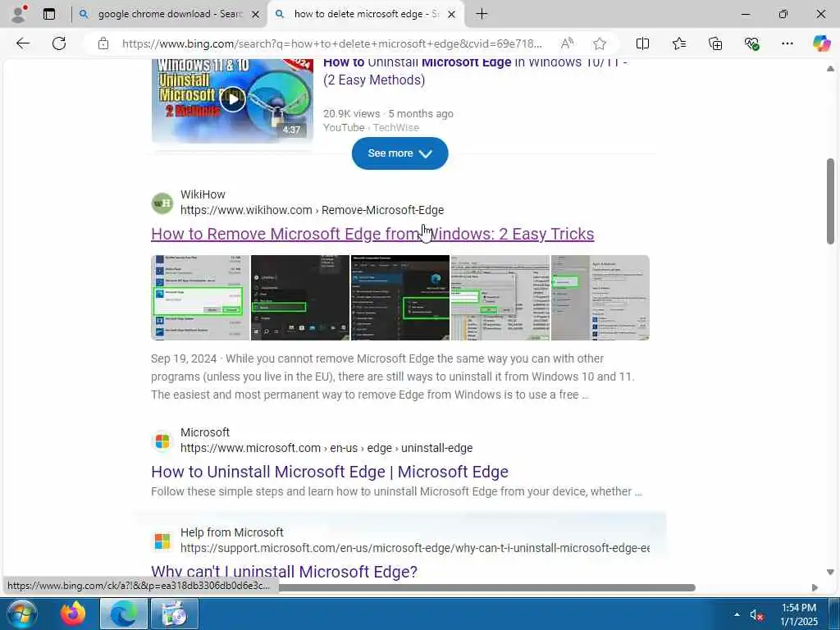The width and height of the screenshot is (840, 630).
Task: View site information lock icon
Action: 103,43
